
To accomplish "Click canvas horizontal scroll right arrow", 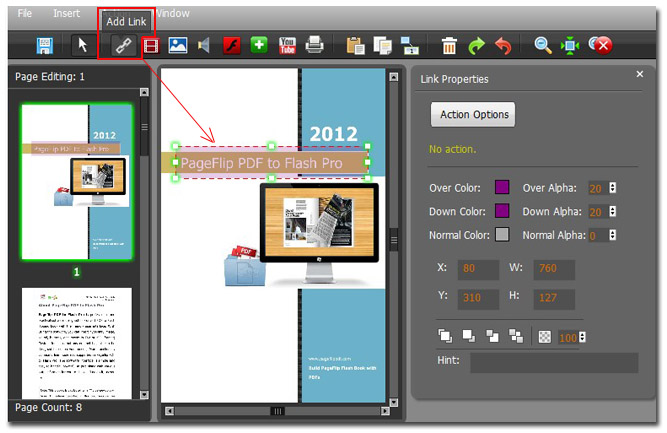I will (x=385, y=411).
